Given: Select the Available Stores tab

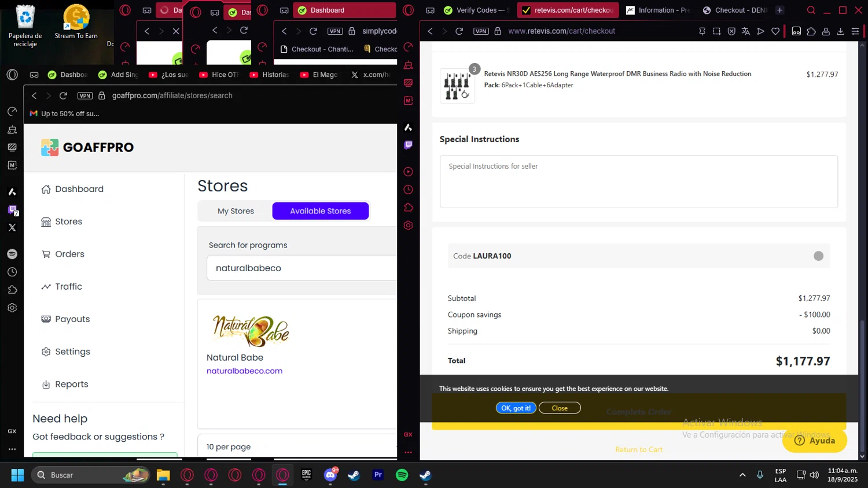Looking at the screenshot, I should (321, 211).
